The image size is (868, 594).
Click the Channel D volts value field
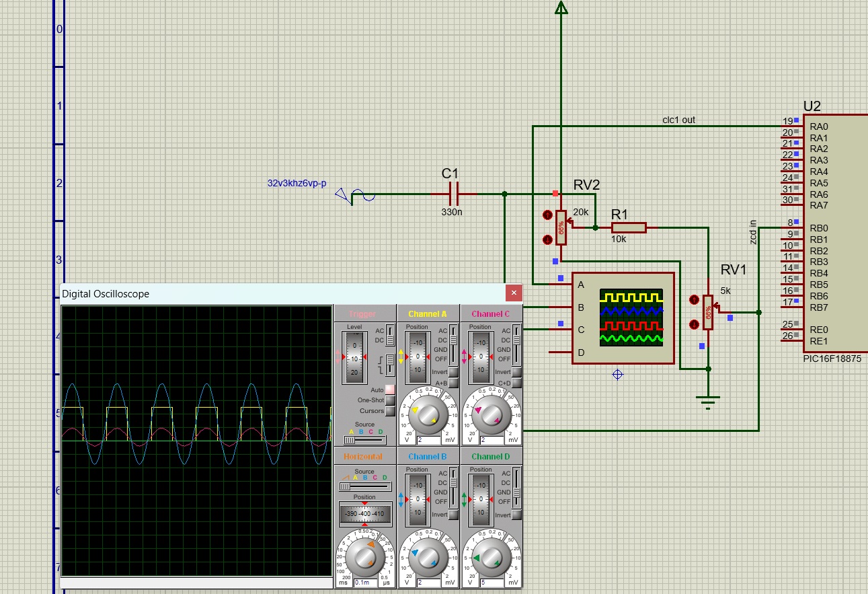(x=491, y=583)
